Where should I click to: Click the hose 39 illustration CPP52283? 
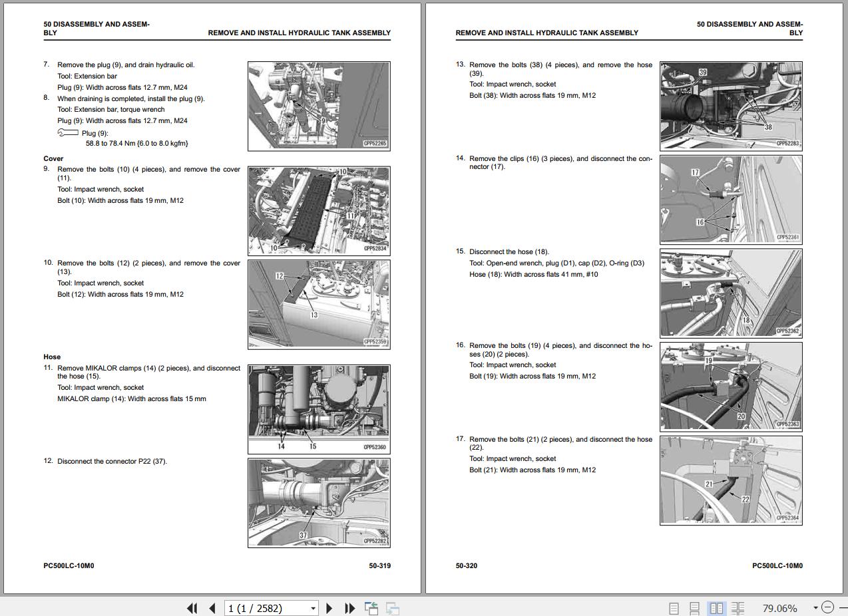(x=731, y=106)
